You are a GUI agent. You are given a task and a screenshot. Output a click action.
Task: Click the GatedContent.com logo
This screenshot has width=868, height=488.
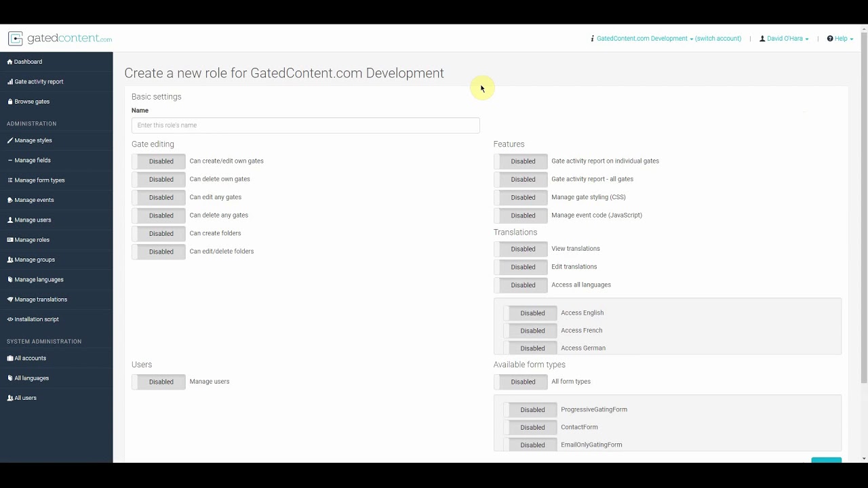click(60, 39)
